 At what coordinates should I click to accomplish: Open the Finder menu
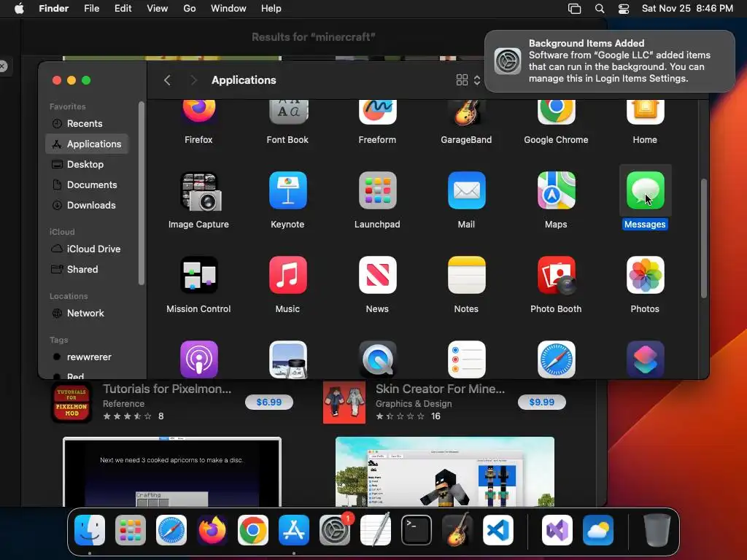pyautogui.click(x=54, y=9)
